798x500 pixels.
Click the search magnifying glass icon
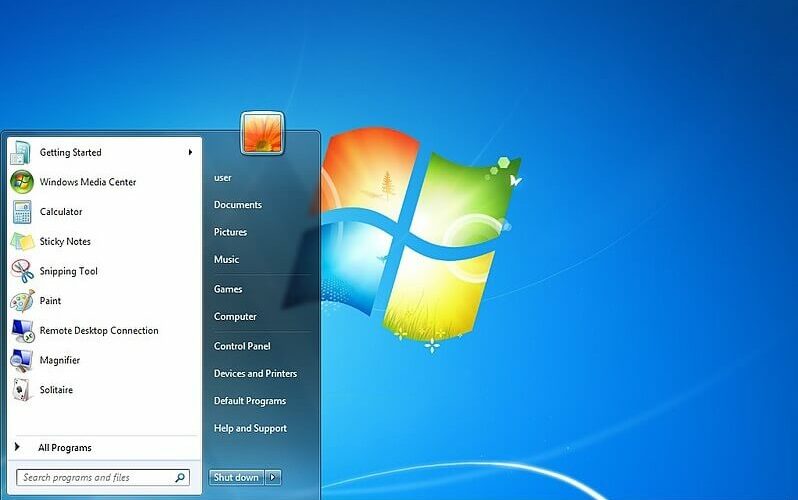click(180, 478)
